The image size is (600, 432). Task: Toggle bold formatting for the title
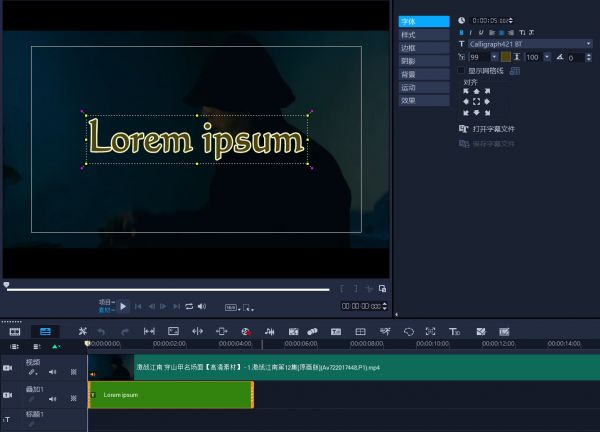point(462,32)
